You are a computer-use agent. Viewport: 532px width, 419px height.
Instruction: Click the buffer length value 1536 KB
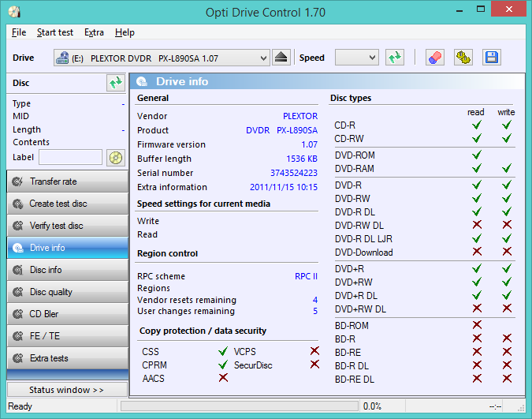[302, 159]
